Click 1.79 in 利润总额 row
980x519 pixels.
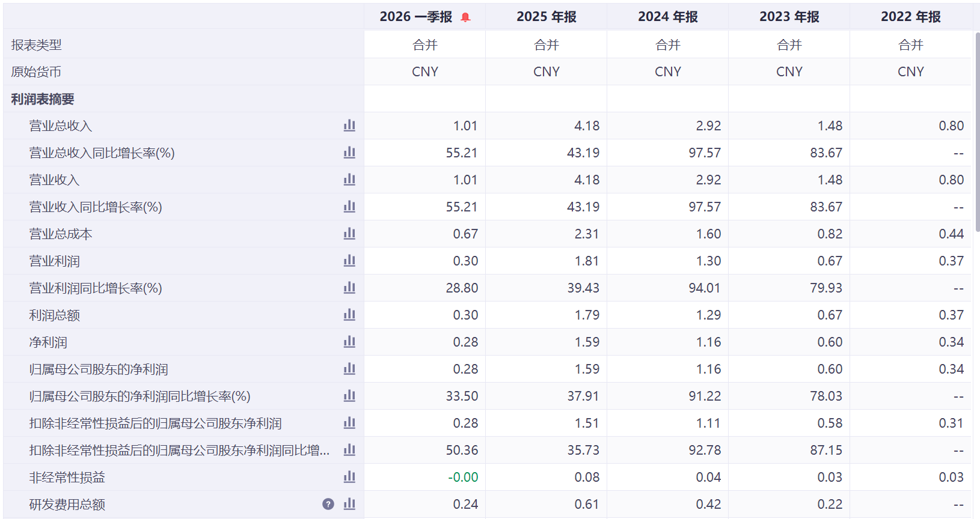(587, 315)
